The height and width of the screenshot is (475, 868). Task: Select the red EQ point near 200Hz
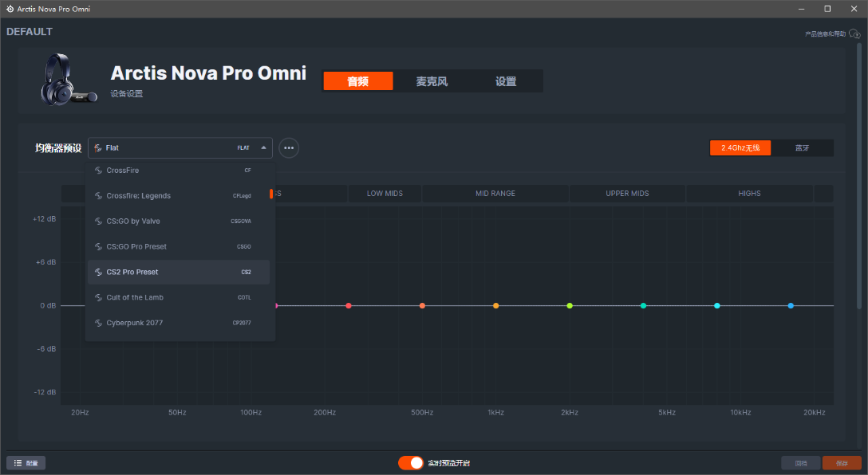click(348, 306)
